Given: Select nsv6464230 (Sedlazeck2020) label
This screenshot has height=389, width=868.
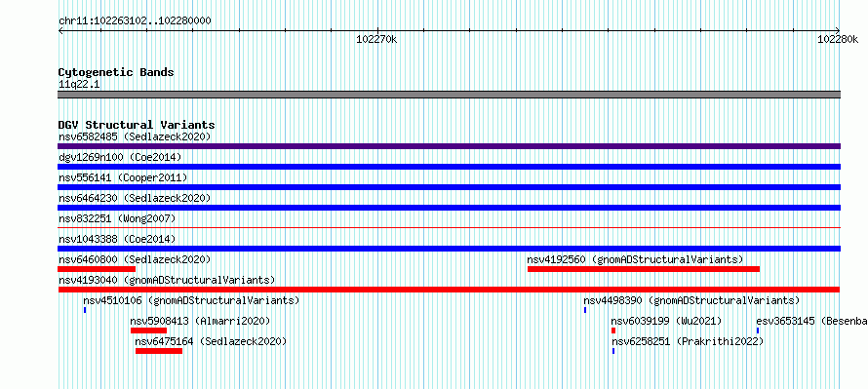Looking at the screenshot, I should (x=135, y=198).
